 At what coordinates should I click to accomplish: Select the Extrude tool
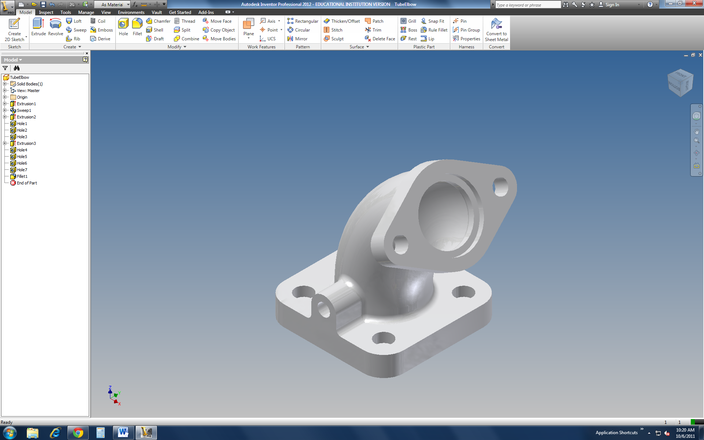(x=38, y=27)
